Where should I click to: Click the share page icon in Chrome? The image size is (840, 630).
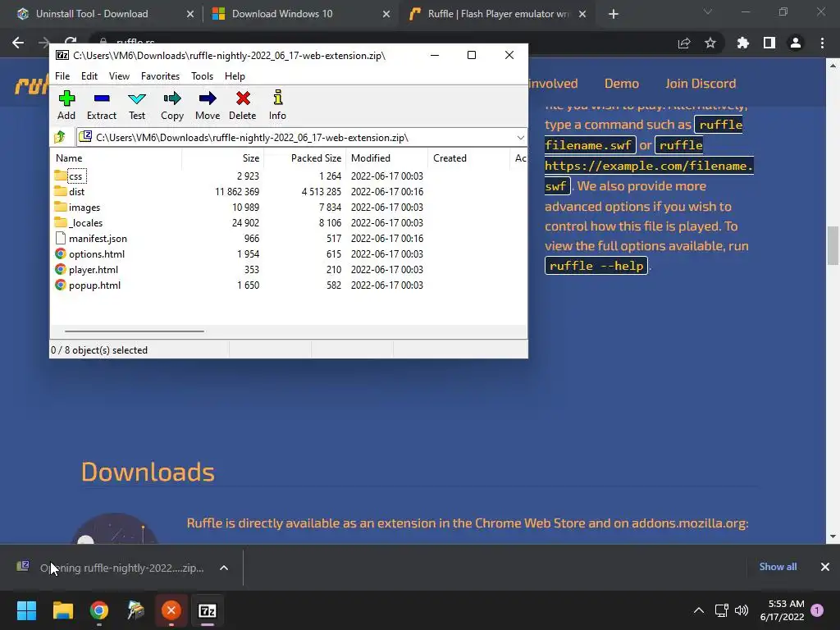(x=684, y=43)
